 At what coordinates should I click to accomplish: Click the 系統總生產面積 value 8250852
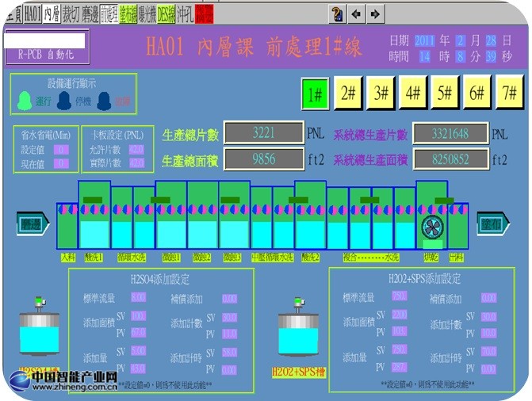tap(450, 159)
